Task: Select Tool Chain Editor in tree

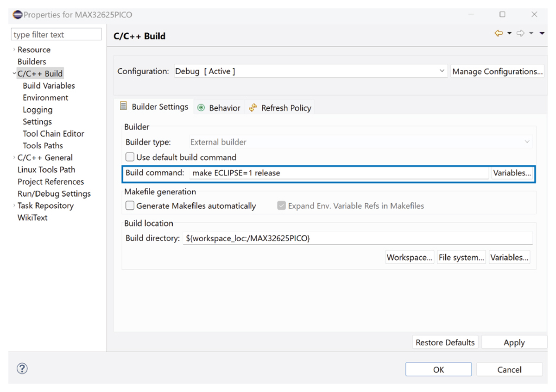Action: [x=53, y=134]
